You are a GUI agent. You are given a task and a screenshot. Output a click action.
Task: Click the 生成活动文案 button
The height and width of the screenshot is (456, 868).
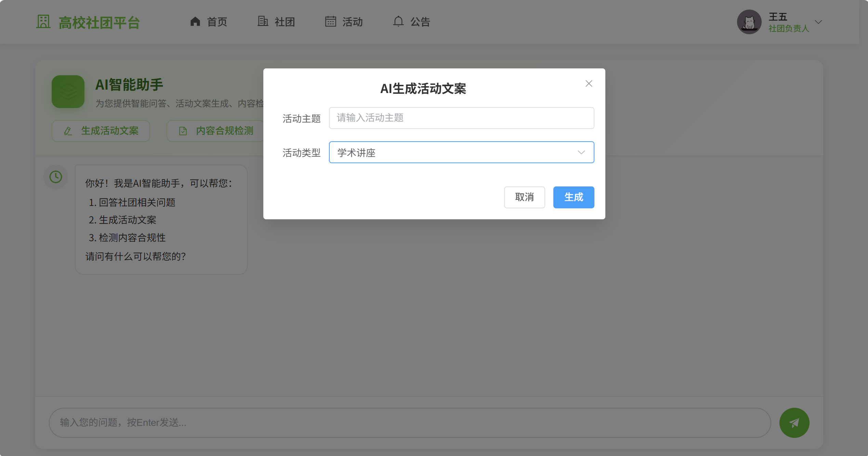(101, 131)
